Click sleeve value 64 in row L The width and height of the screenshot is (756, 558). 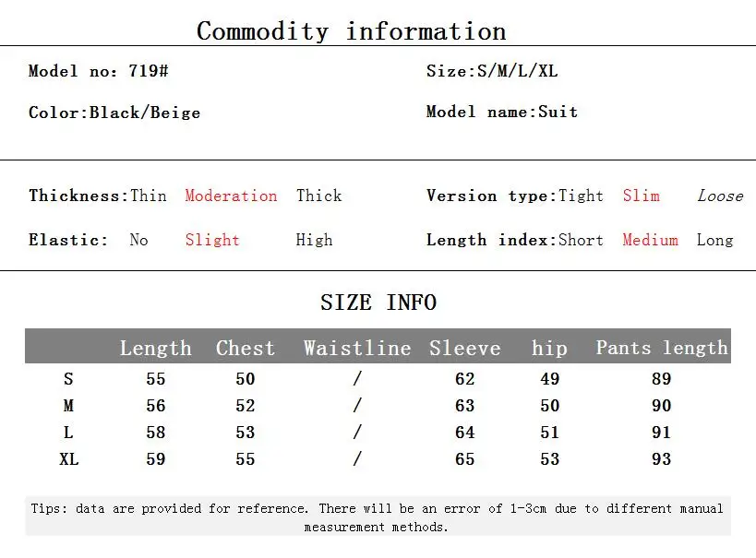(465, 433)
